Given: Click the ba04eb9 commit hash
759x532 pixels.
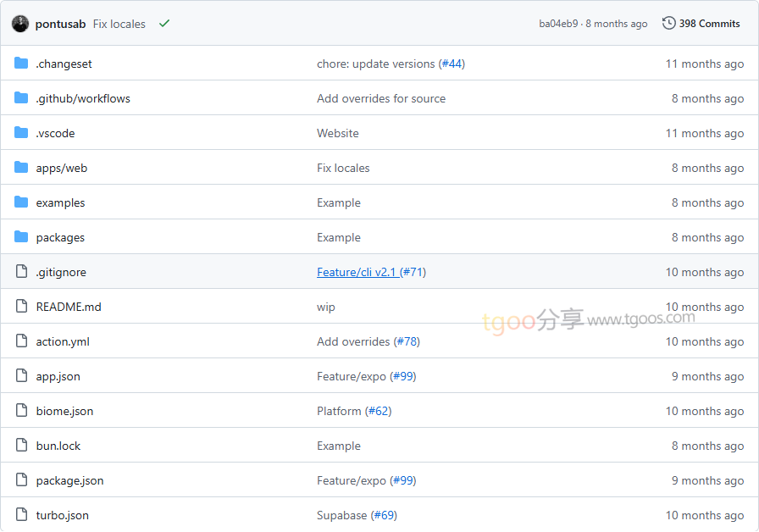Looking at the screenshot, I should [x=558, y=24].
